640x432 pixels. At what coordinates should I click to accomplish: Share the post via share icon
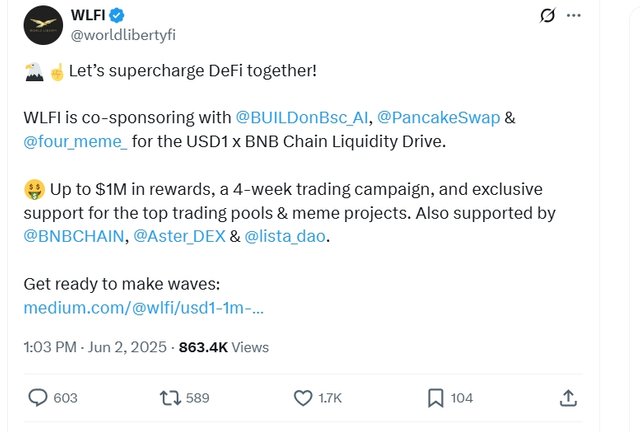click(x=568, y=398)
